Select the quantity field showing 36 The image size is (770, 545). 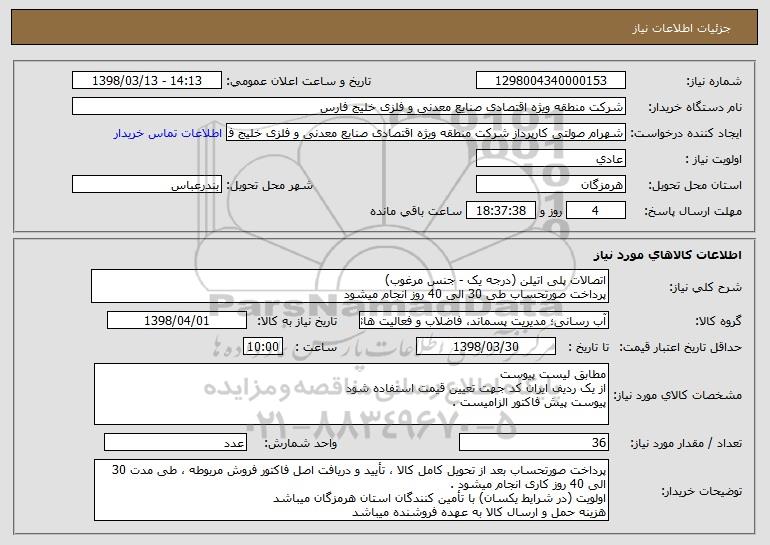click(534, 442)
